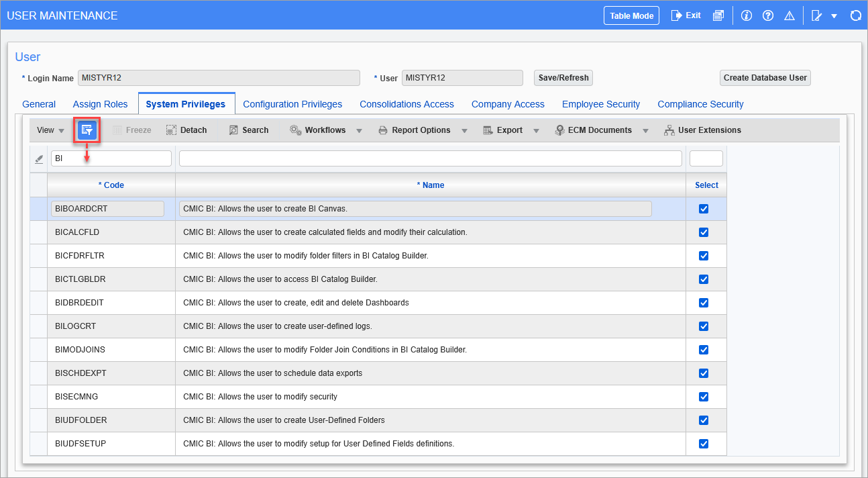Image resolution: width=868 pixels, height=478 pixels.
Task: Click the warning triangle icon
Action: tap(790, 15)
